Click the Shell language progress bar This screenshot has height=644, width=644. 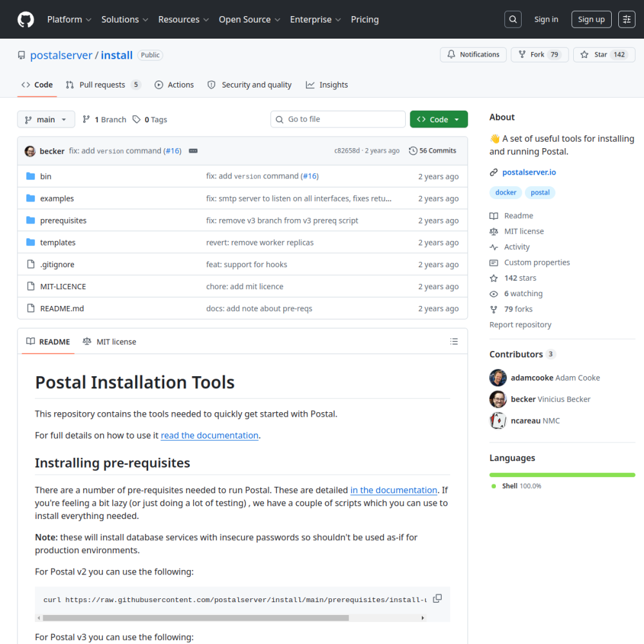562,475
